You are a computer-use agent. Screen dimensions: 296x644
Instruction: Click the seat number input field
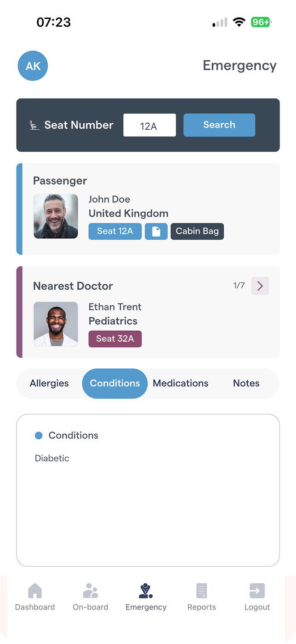[149, 125]
